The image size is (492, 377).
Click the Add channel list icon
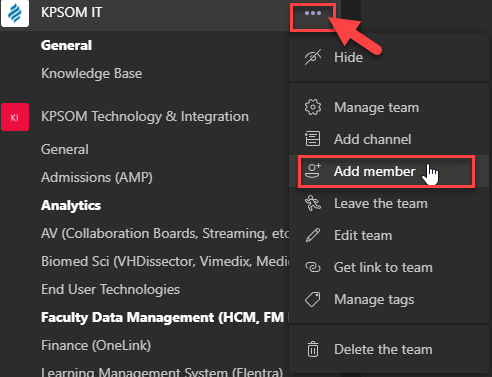(313, 139)
